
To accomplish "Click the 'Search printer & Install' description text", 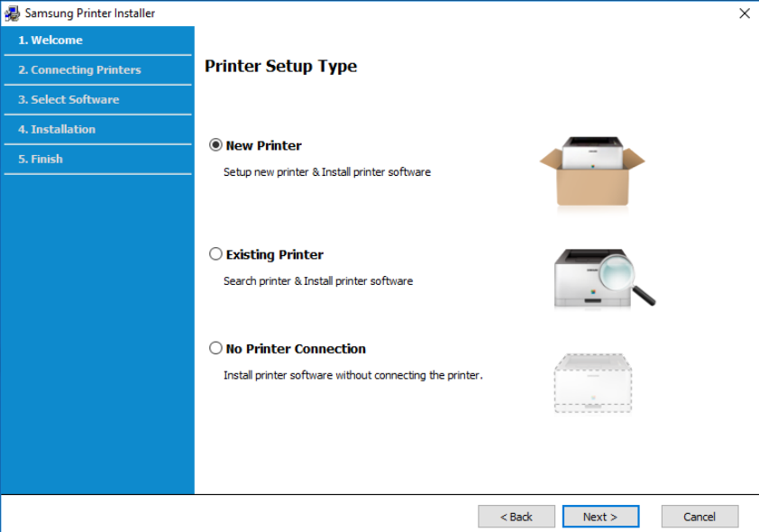I will pyautogui.click(x=317, y=281).
